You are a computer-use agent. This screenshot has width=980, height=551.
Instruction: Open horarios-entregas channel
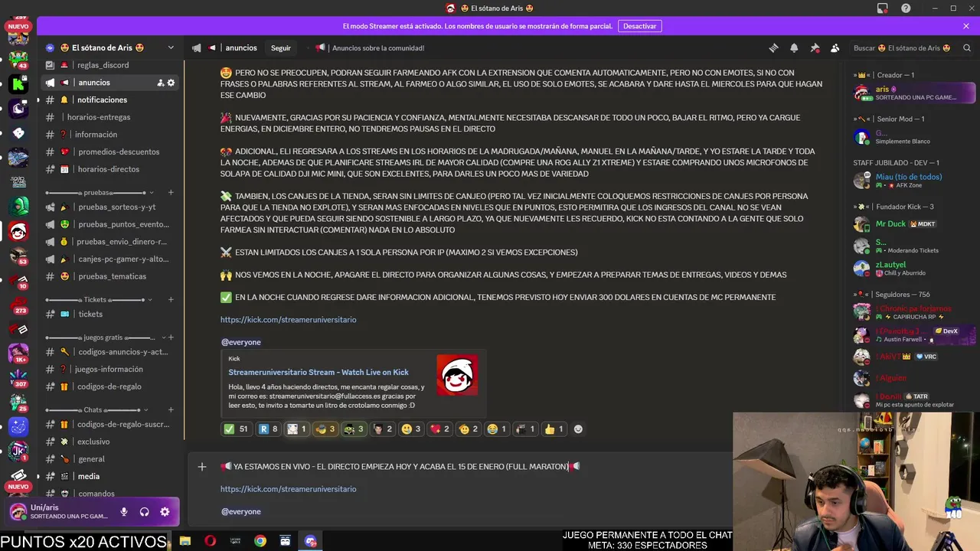(109, 117)
